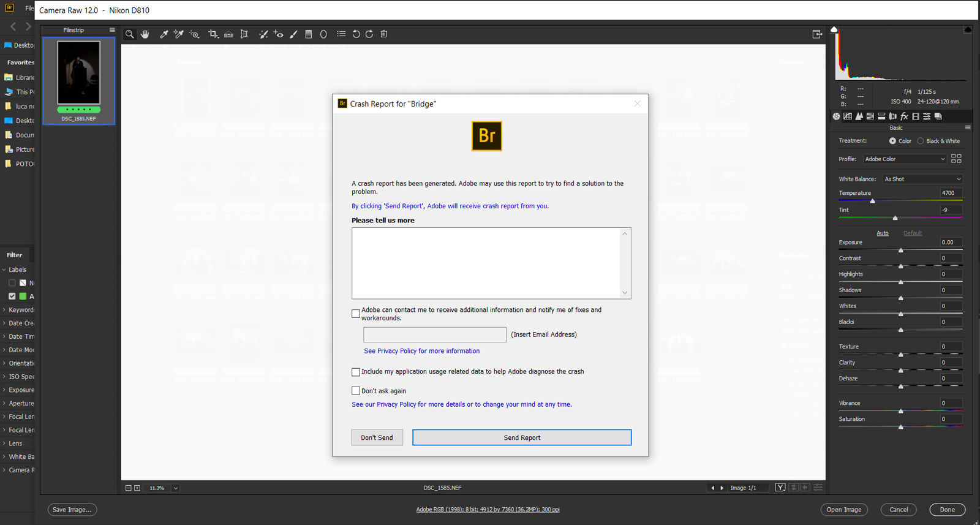Switch to the HSL Adjustments tab
Screen dimensions: 980x525
click(870, 116)
